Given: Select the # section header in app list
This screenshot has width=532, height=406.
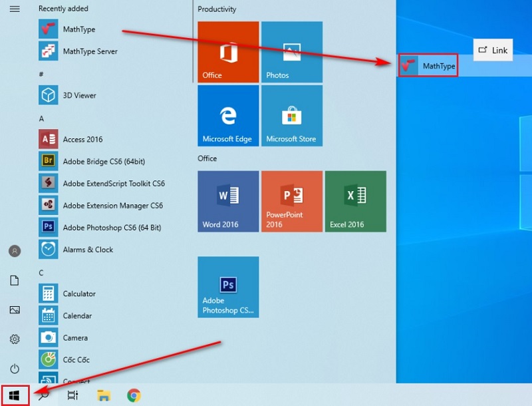Looking at the screenshot, I should point(41,74).
